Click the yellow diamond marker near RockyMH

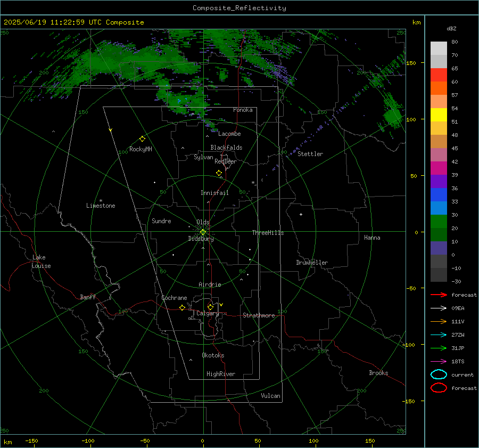[x=142, y=139]
